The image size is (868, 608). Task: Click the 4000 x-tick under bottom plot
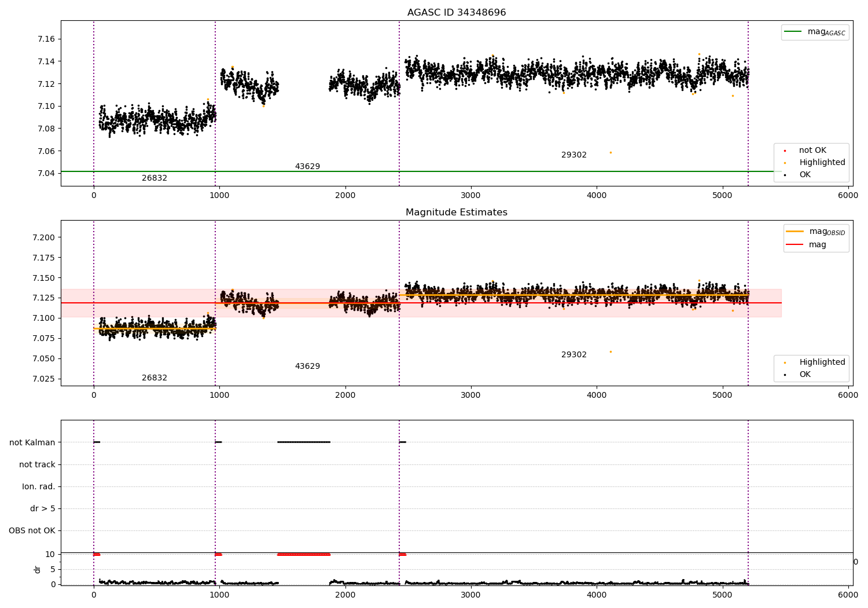coord(597,595)
